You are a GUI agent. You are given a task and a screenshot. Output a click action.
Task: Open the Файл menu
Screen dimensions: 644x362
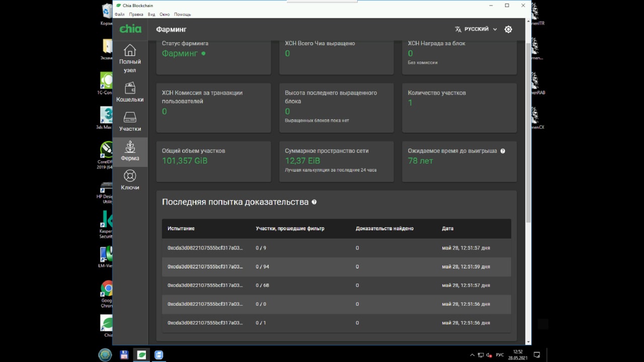119,15
